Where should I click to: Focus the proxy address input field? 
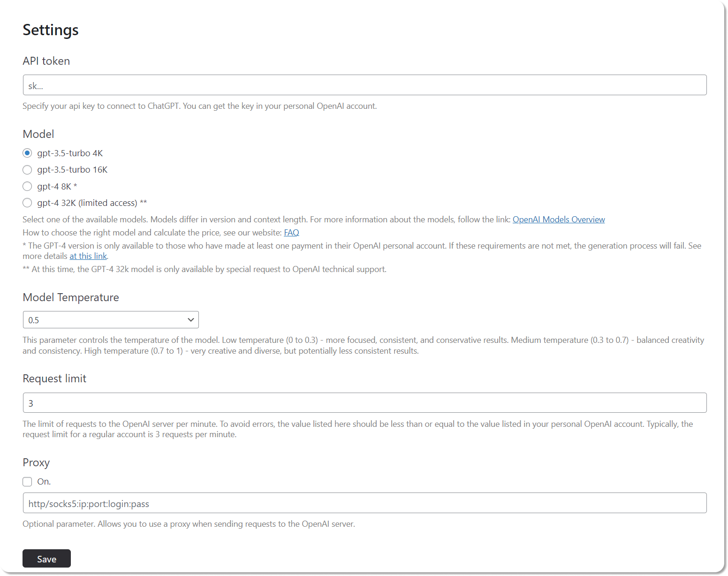[364, 503]
